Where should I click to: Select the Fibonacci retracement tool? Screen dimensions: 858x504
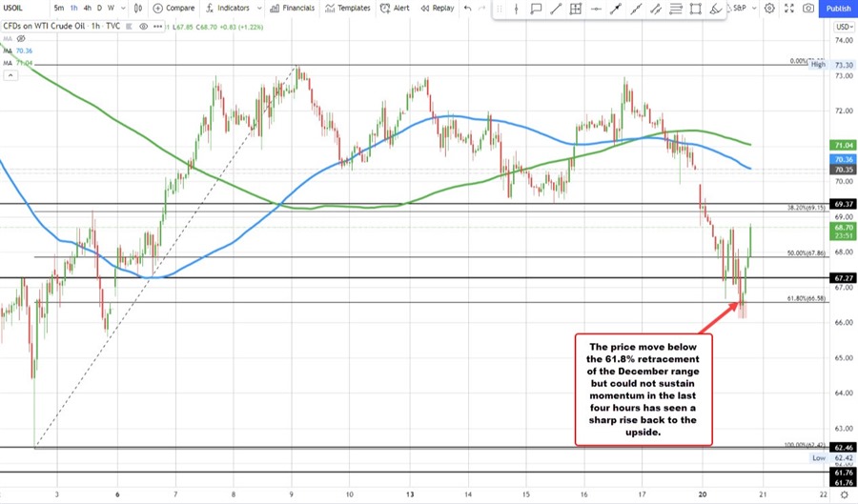[676, 9]
